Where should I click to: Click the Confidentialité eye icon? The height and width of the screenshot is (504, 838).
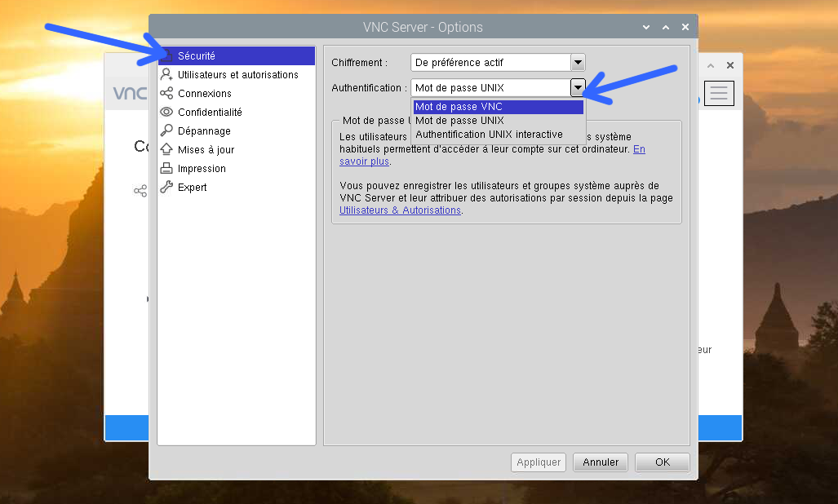tap(166, 112)
